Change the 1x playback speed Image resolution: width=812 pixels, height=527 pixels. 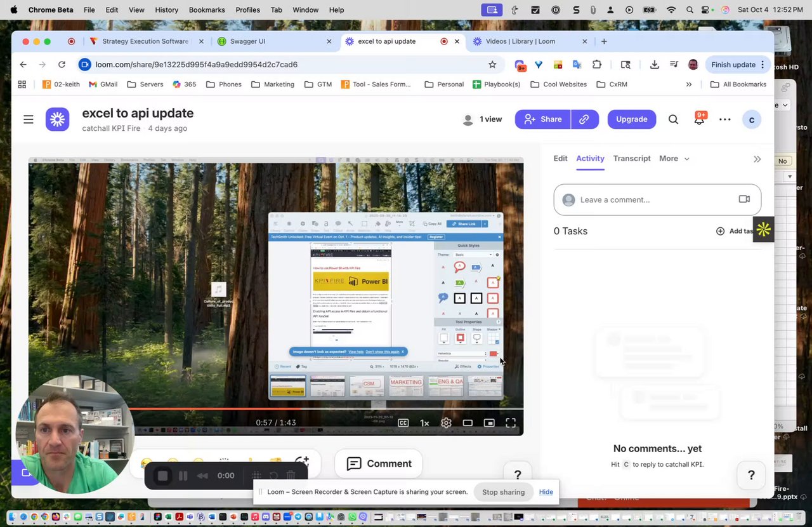(x=424, y=423)
